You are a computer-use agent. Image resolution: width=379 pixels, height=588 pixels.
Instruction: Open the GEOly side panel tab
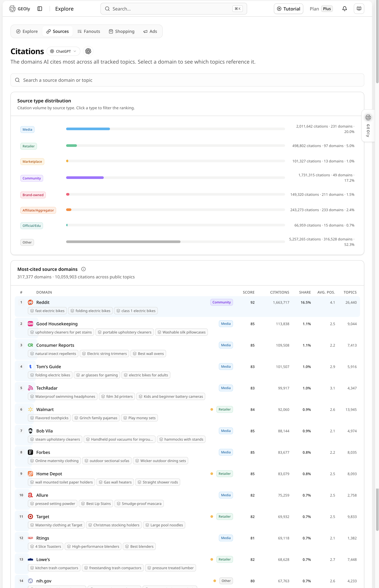(x=368, y=125)
